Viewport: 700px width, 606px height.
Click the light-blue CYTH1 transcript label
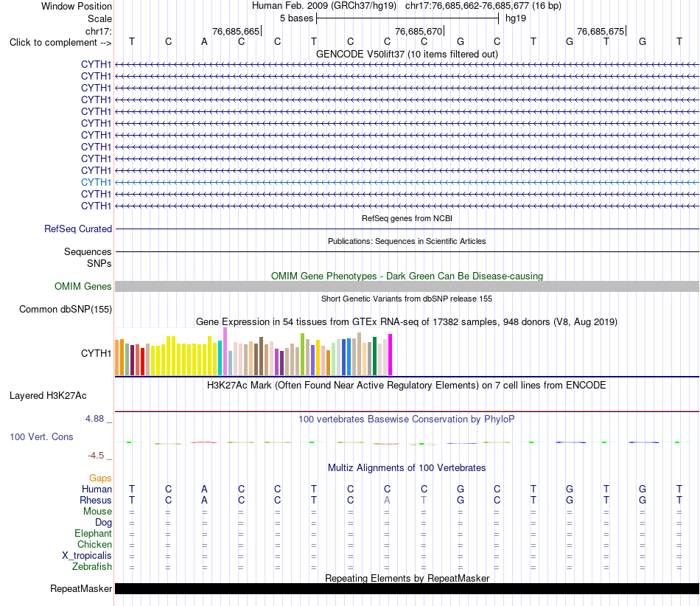pos(96,182)
